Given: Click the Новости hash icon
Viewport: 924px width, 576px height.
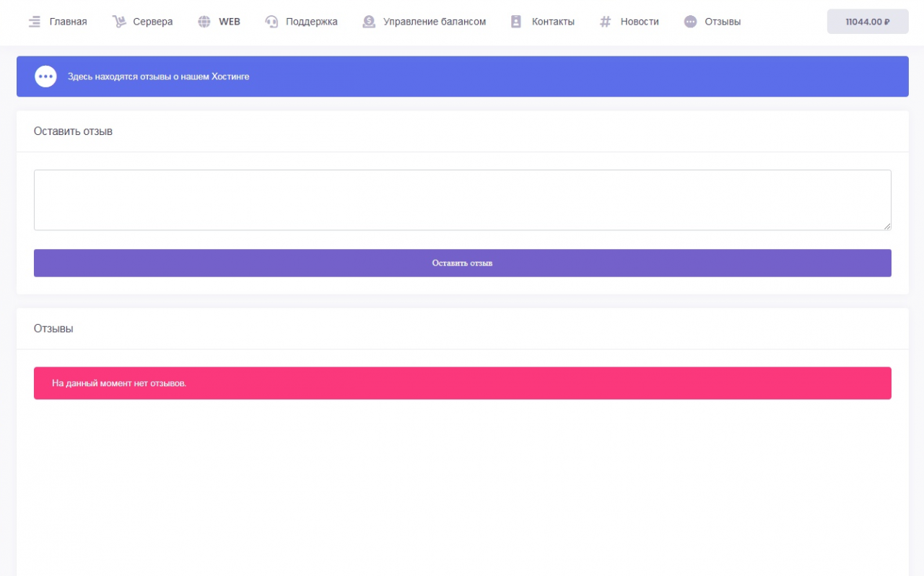Looking at the screenshot, I should 605,22.
